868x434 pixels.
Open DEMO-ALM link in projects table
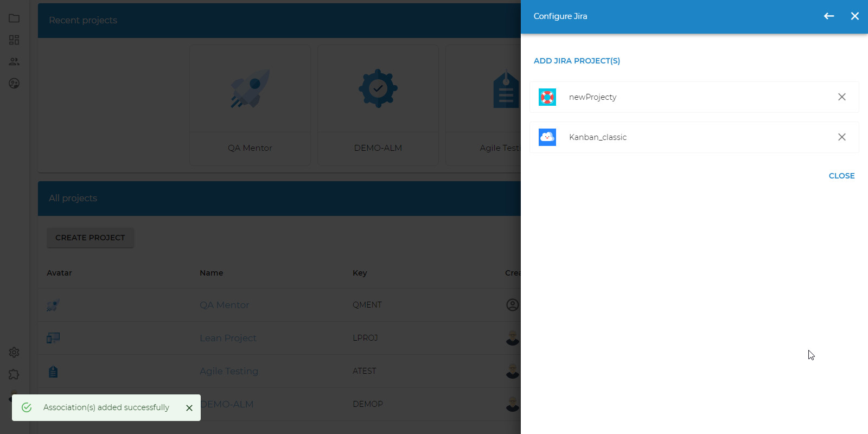pyautogui.click(x=227, y=404)
